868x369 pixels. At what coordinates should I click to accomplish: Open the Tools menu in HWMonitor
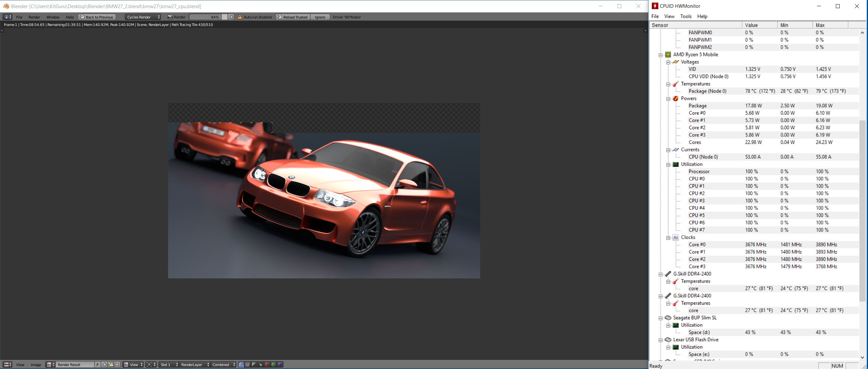pyautogui.click(x=685, y=16)
